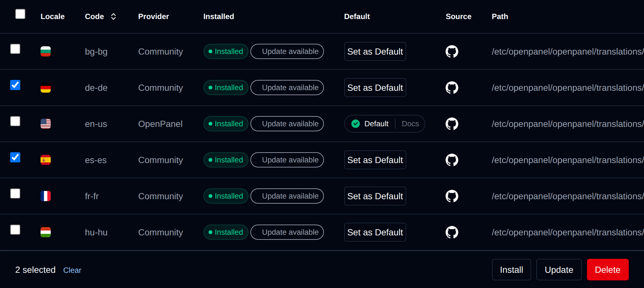Click the es-es code cell

[x=96, y=160]
